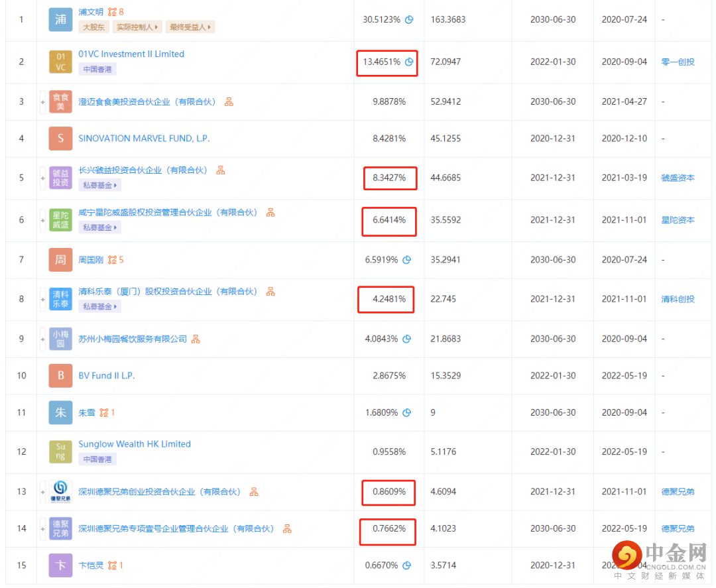This screenshot has width=716, height=588.
Task: Click relation graph icon beside 朱雪
Action: [x=103, y=413]
